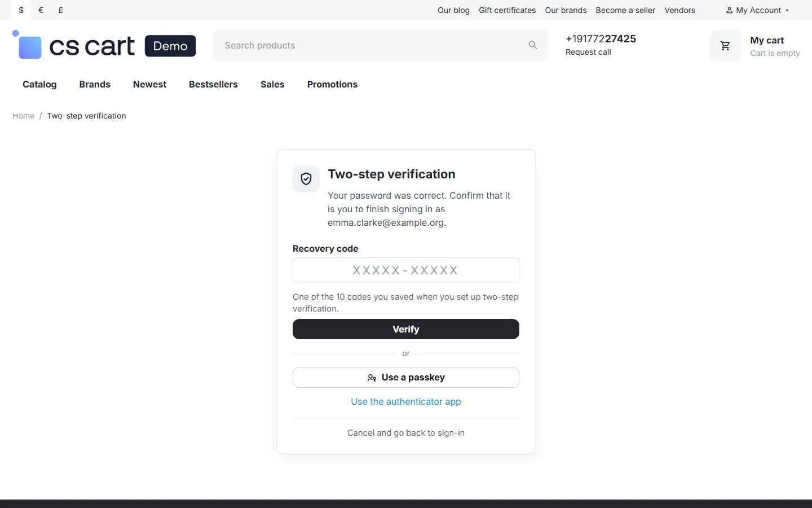Click the shield verification icon
This screenshot has height=508, width=812.
[306, 179]
